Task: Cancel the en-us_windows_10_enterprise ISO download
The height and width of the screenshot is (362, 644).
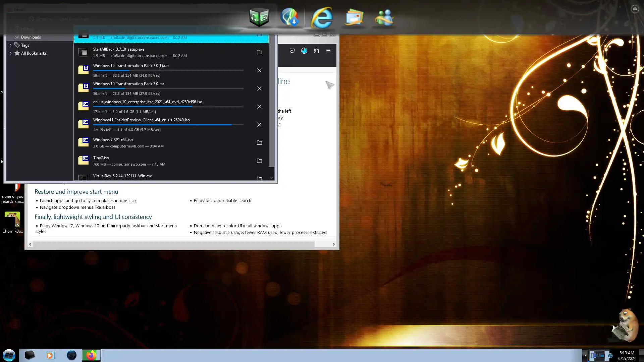Action: 259,107
